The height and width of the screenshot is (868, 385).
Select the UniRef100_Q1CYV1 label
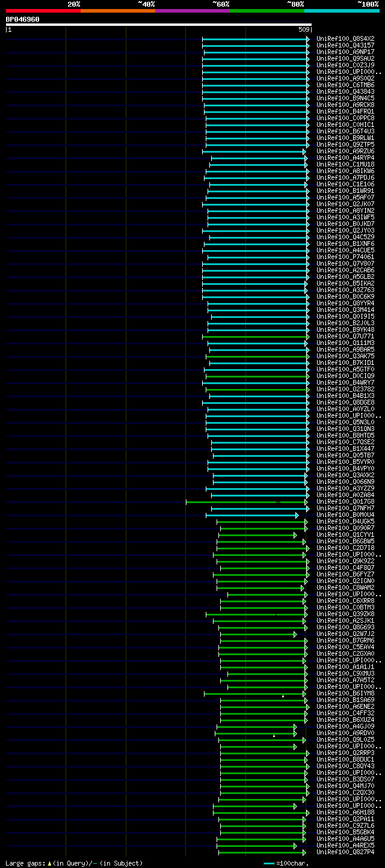[x=346, y=534]
